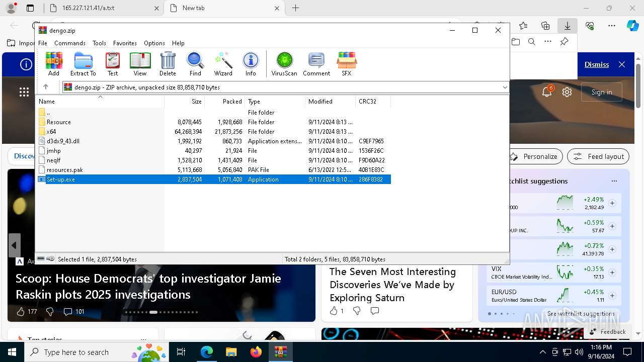Like the Jamie Raskin article

click(21, 312)
